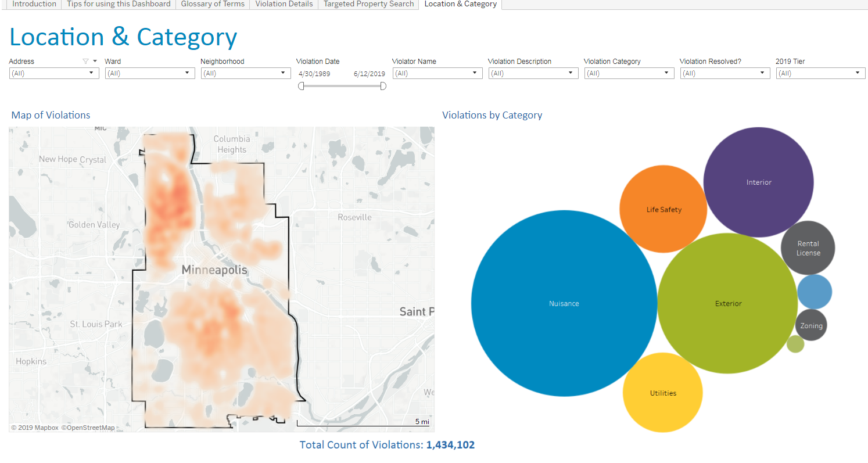This screenshot has width=868, height=463.
Task: Open the Ward filter dropdown
Action: pos(187,73)
